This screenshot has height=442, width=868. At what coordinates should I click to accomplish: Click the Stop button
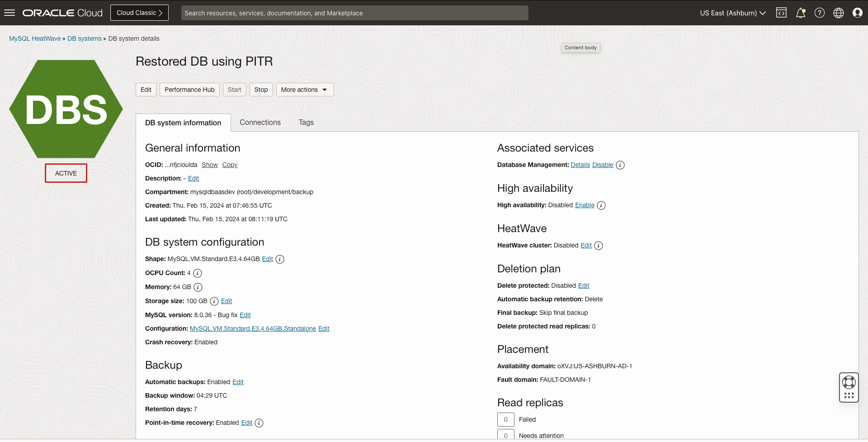coord(261,90)
